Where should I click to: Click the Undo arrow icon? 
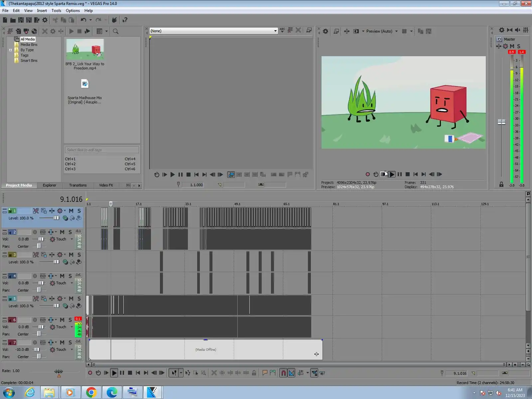click(x=83, y=20)
